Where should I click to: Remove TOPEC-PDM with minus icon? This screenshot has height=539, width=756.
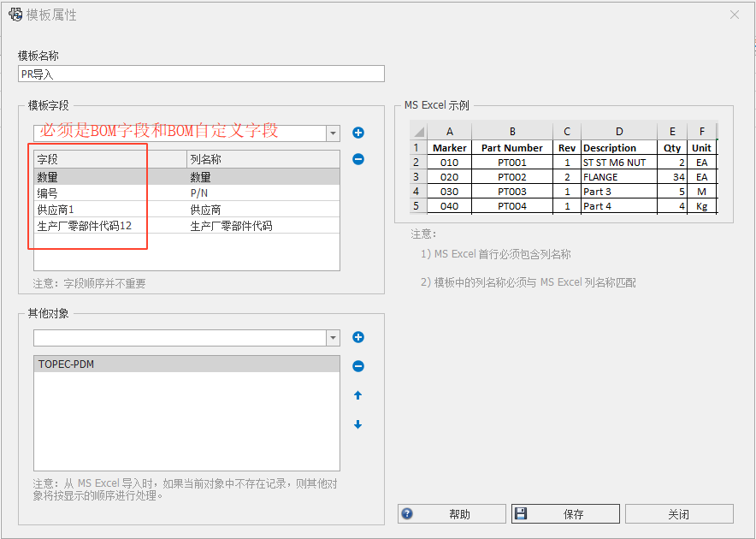pos(358,366)
